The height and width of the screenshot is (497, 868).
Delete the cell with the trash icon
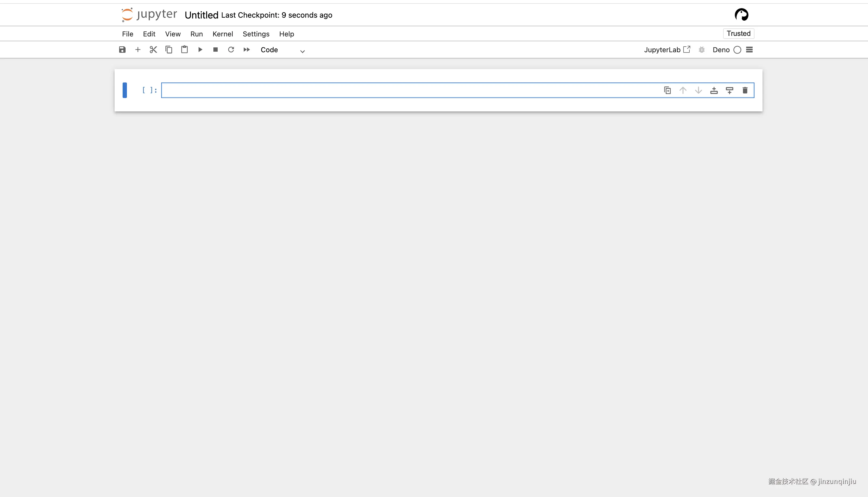tap(745, 91)
